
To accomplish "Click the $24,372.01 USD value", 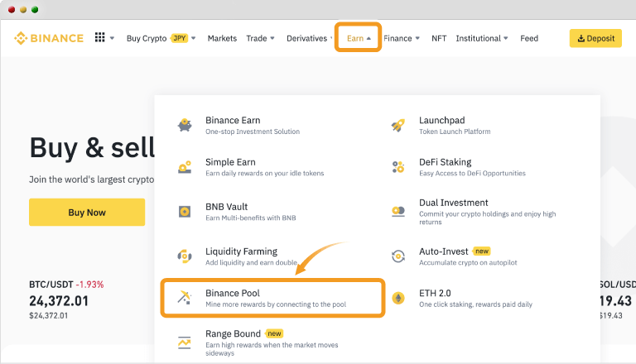I will coord(48,315).
